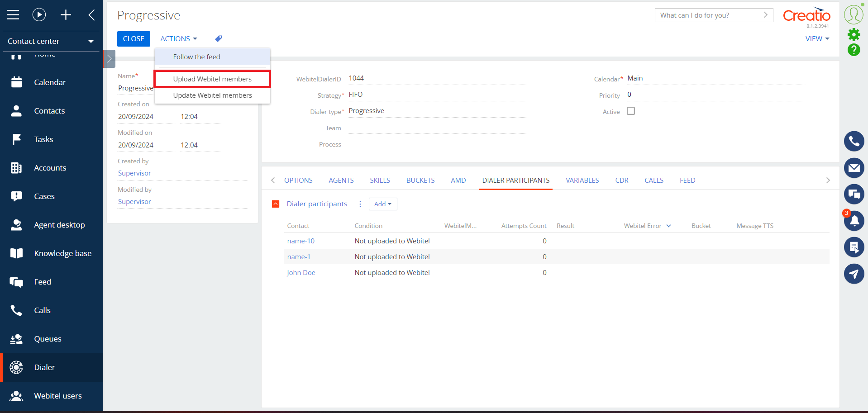Open the John Doe contact link
This screenshot has width=868, height=413.
click(x=301, y=273)
